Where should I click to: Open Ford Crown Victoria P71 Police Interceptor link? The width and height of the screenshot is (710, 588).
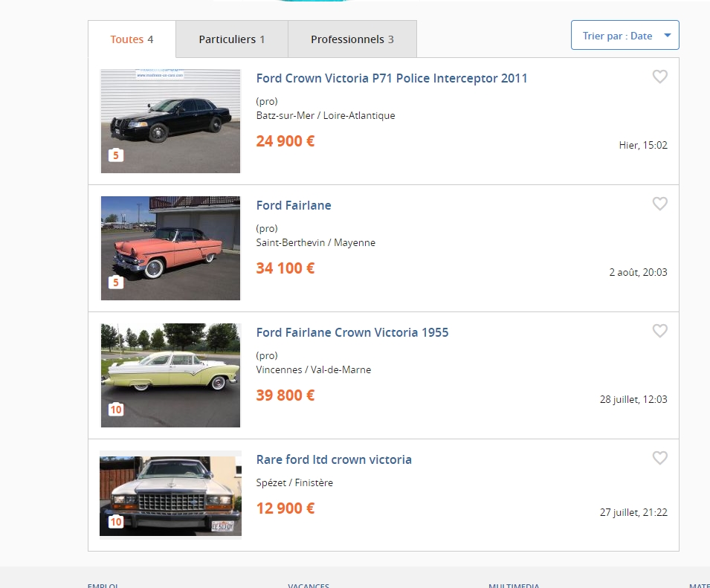click(x=391, y=78)
